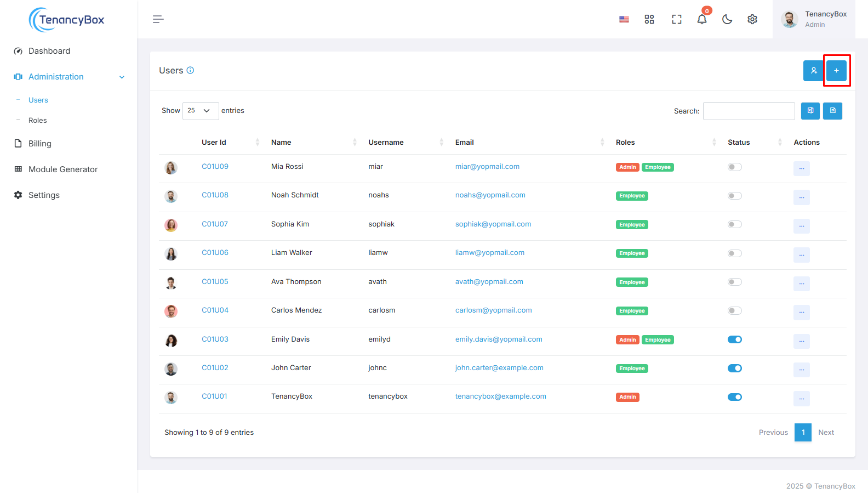The height and width of the screenshot is (493, 868).
Task: Open user ID link C01U07
Action: pos(215,224)
